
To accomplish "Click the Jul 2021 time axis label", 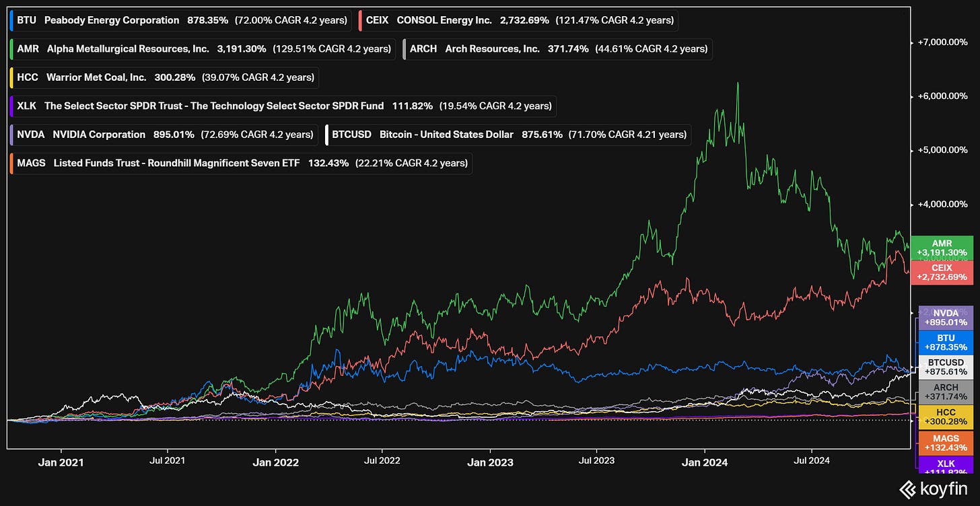I will tap(166, 460).
